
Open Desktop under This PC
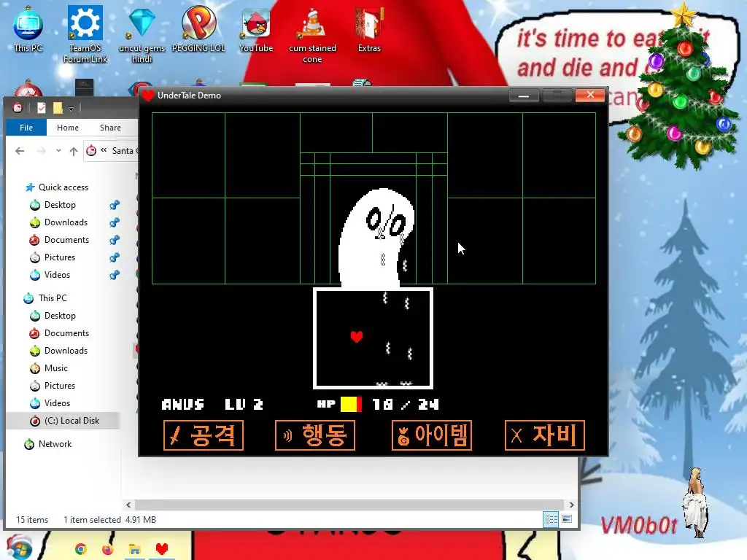tap(60, 316)
